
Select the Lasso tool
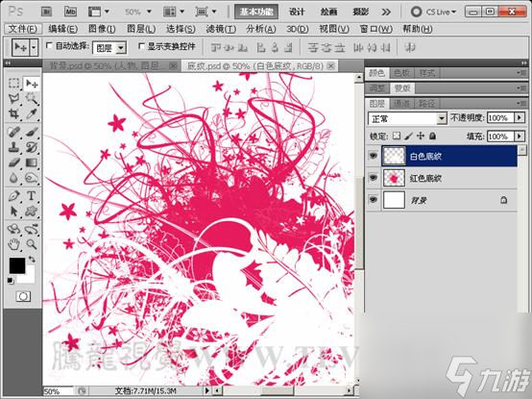click(x=13, y=98)
